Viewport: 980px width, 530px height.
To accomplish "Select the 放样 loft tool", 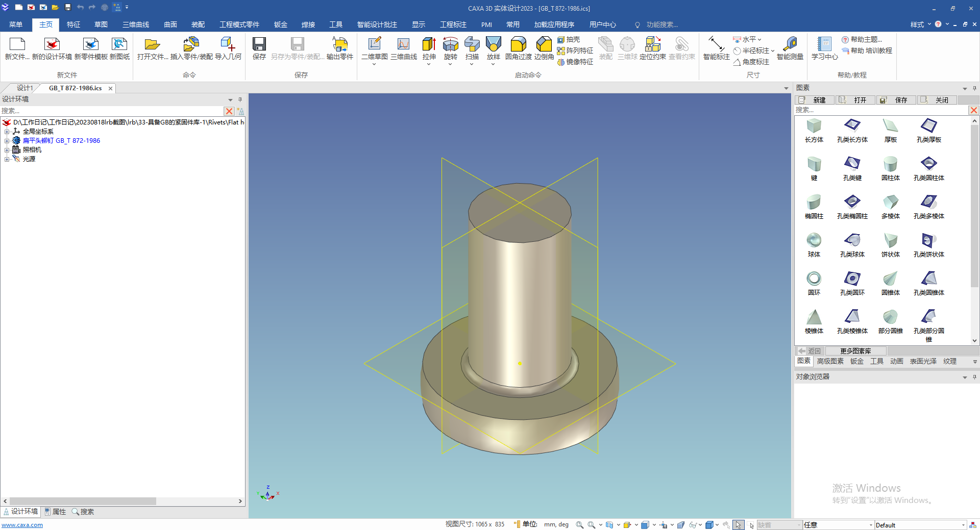I will (x=493, y=47).
